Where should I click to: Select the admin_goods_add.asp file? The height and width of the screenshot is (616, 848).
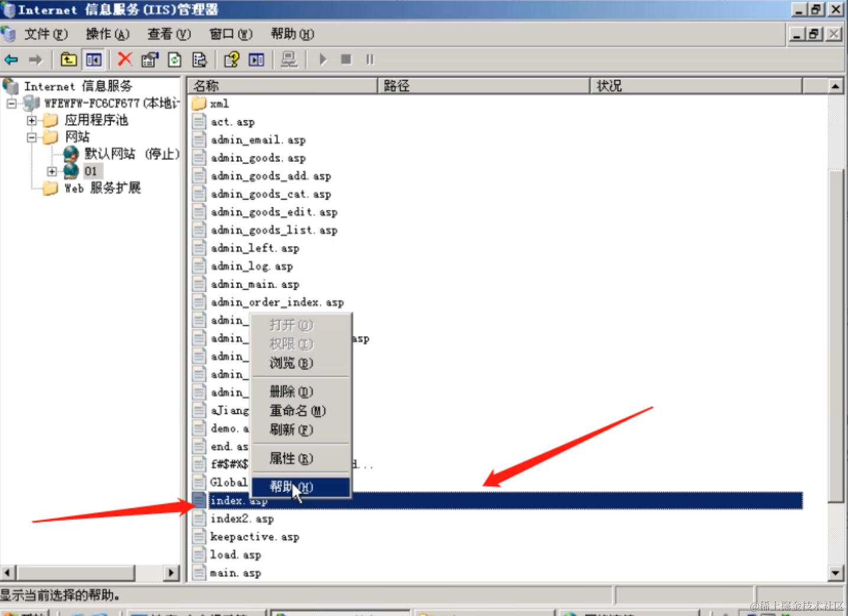pyautogui.click(x=271, y=176)
